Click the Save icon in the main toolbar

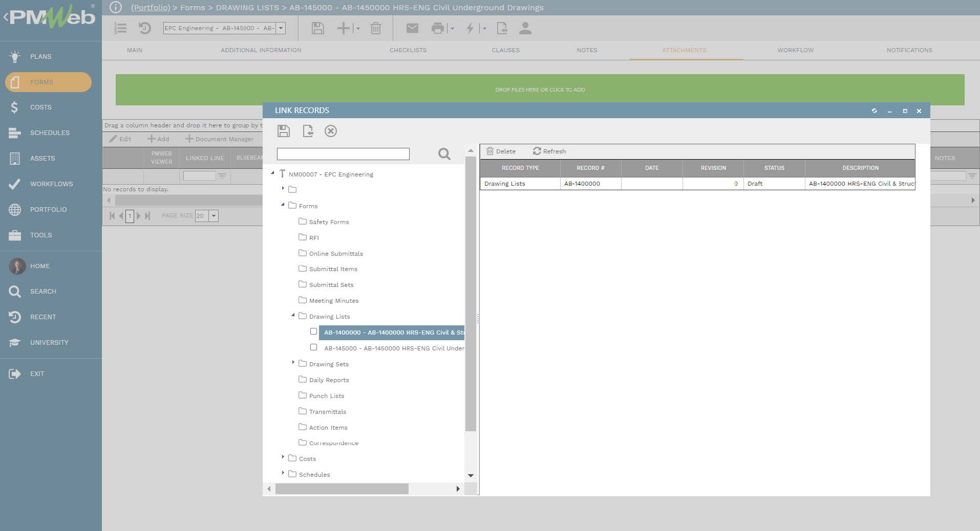317,28
